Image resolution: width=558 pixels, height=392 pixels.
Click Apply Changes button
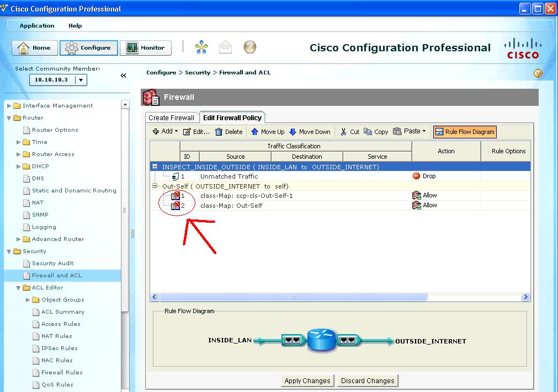pyautogui.click(x=307, y=380)
